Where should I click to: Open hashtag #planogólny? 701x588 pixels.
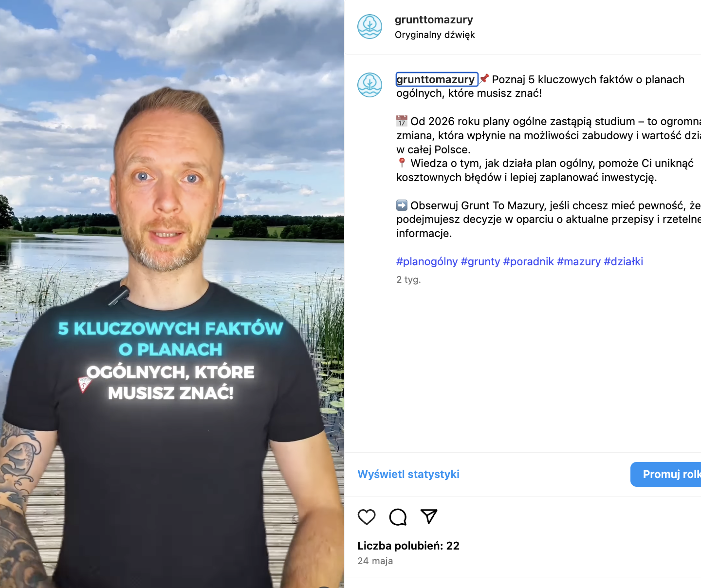click(427, 262)
